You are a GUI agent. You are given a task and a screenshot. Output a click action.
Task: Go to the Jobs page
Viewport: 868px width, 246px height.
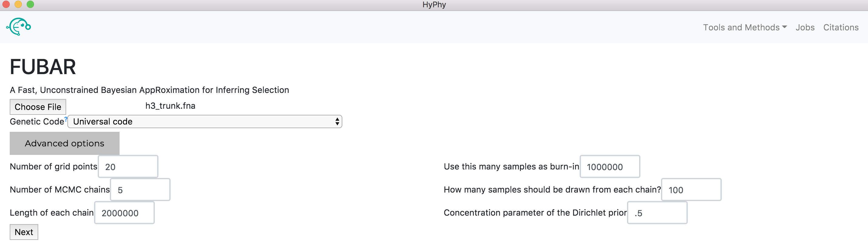pos(805,27)
